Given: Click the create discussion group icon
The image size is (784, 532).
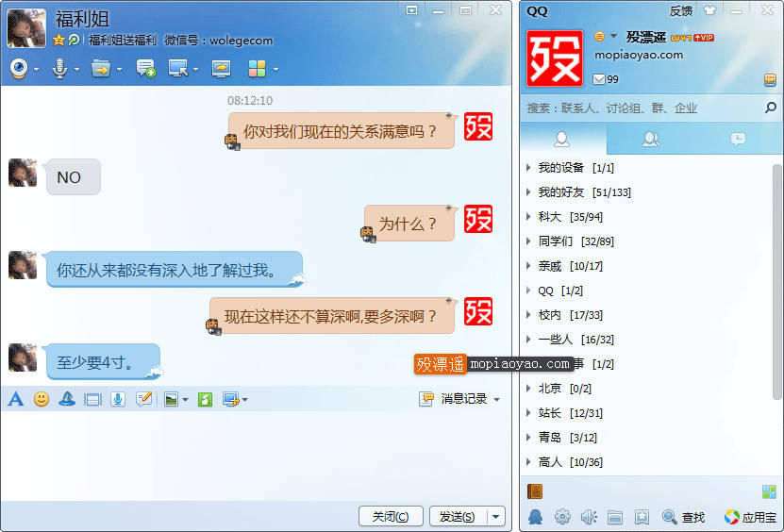Looking at the screenshot, I should (x=145, y=69).
